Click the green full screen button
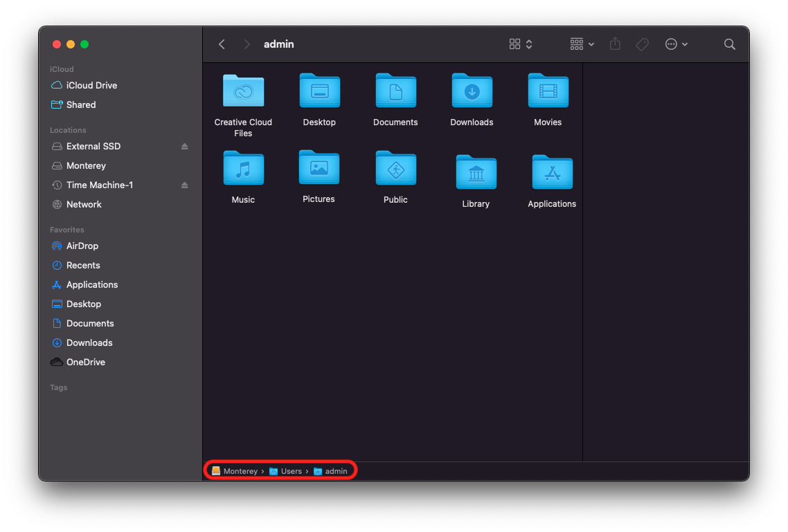788x532 pixels. click(84, 44)
